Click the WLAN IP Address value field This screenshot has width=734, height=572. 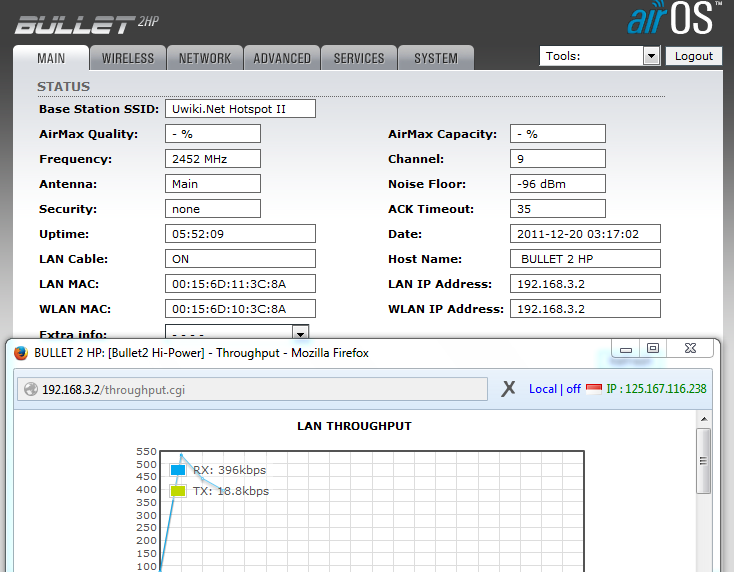(585, 309)
